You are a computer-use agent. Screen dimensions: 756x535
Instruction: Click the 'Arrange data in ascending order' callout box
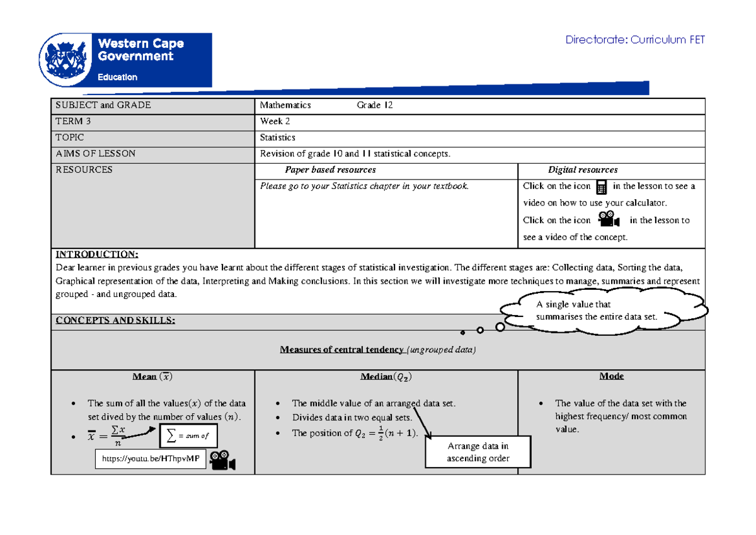point(478,452)
